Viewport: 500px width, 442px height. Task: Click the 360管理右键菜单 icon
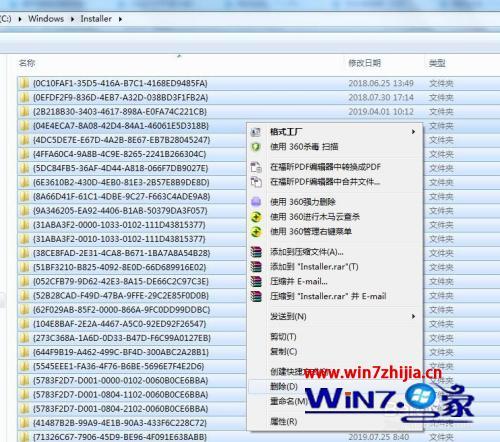coord(256,232)
